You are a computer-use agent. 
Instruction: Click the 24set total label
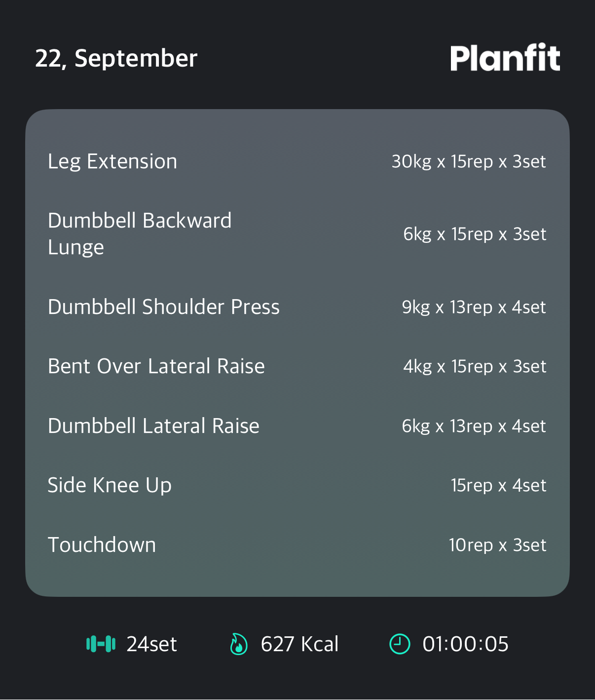(x=151, y=644)
